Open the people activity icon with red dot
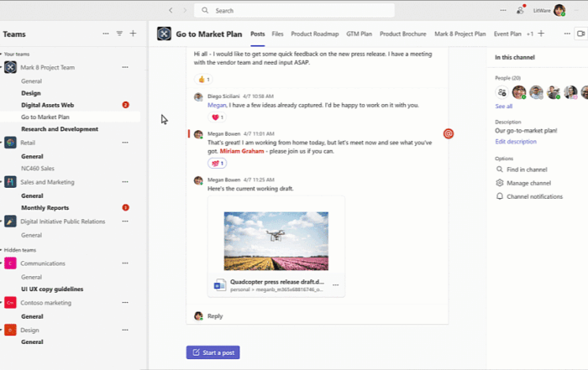588x370 pixels. point(521,10)
